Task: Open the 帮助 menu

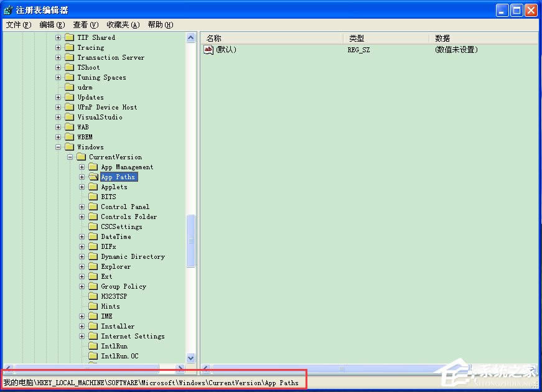Action: coord(159,24)
